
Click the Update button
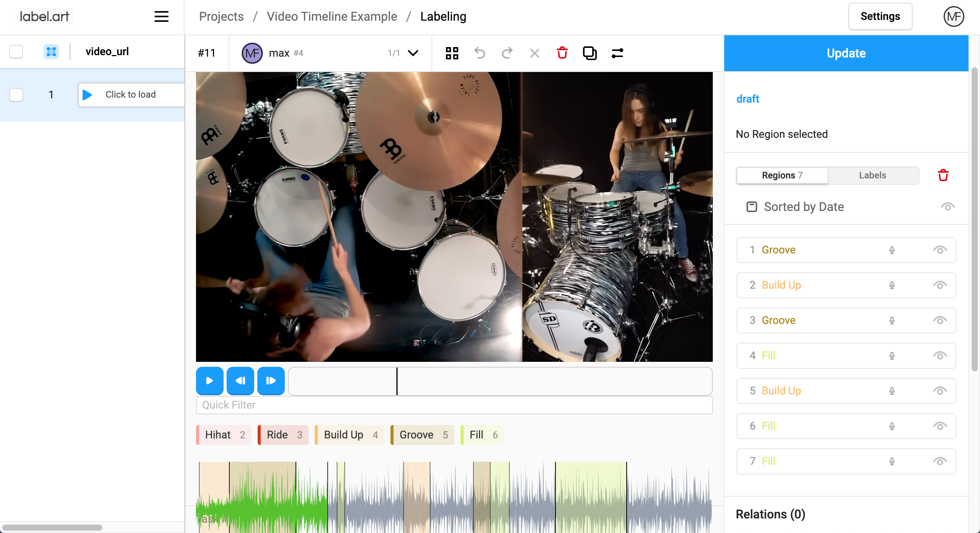coord(846,53)
